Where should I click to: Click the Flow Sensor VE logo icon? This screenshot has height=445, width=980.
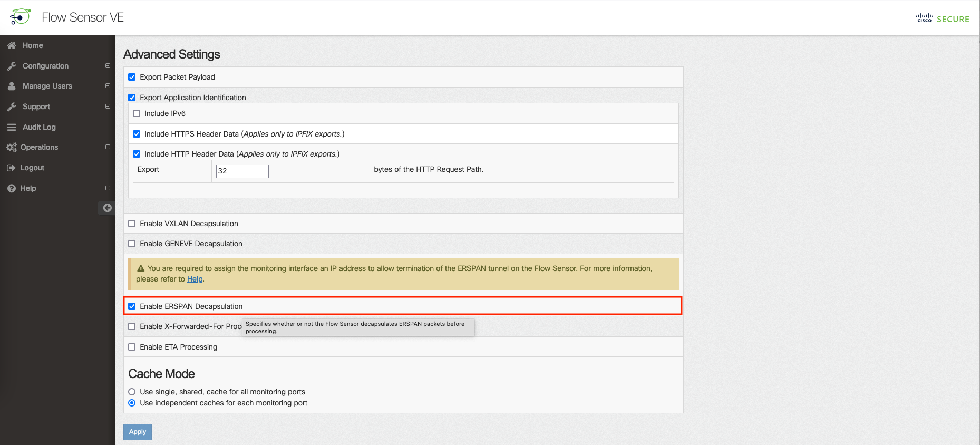(20, 17)
